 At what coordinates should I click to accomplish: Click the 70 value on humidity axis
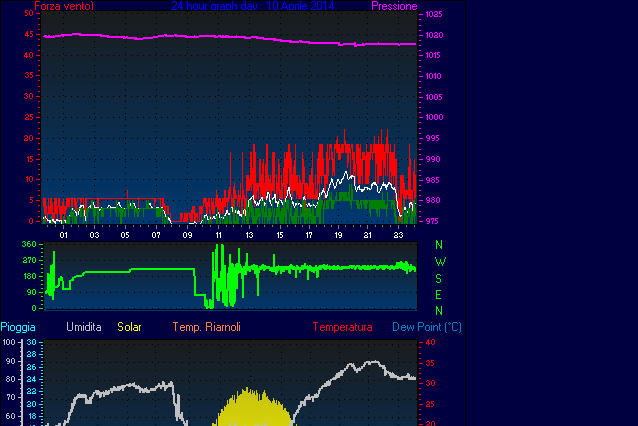pyautogui.click(x=10, y=398)
